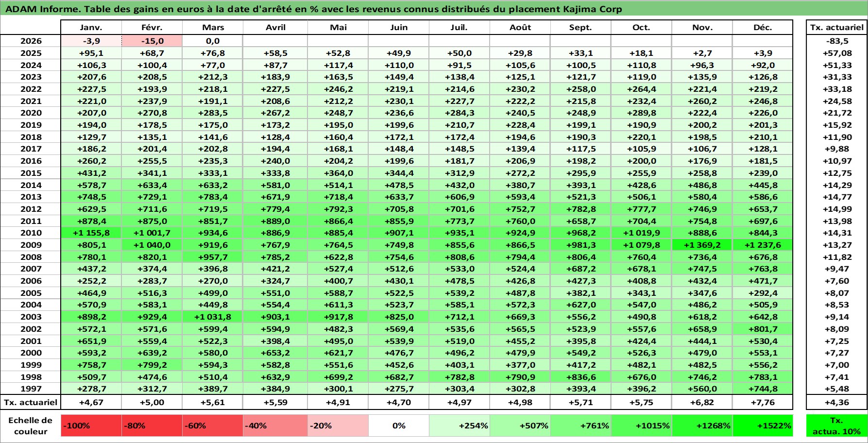Click the +1 237,6 cell in 2009
868x443 pixels.
tap(763, 245)
